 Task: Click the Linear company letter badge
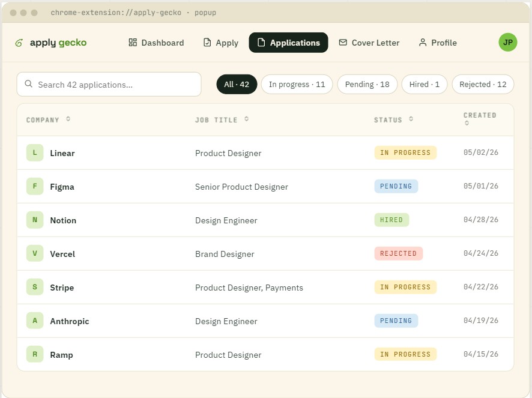click(x=35, y=152)
